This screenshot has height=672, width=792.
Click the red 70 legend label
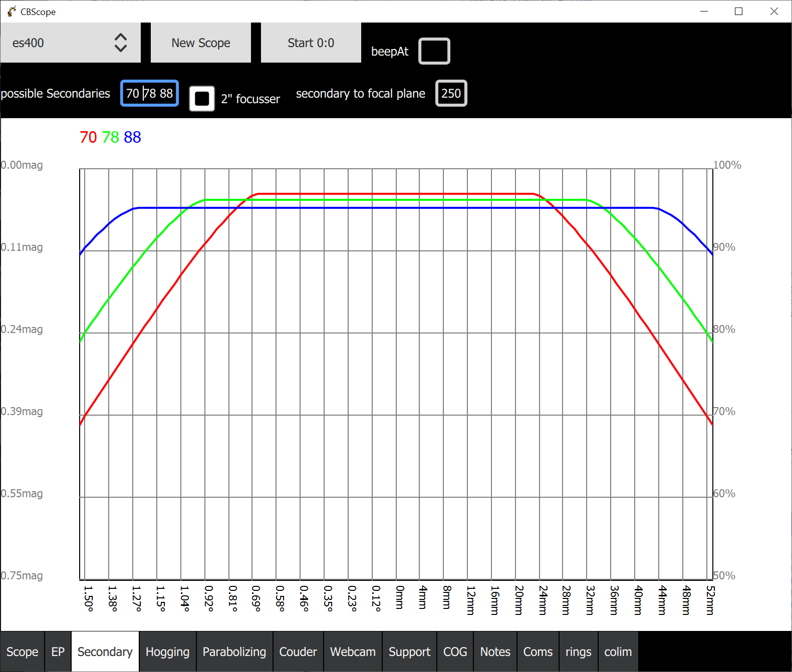click(x=88, y=137)
